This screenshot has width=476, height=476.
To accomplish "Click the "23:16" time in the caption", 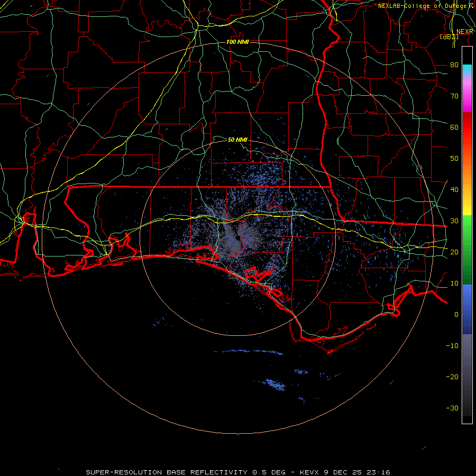I will pos(378,472).
